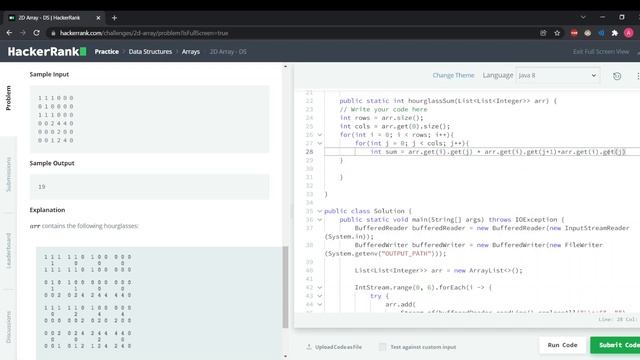Screen dimensions: 640x360
Task: Click the 2D Array - DS breadcrumb
Action: coord(228,52)
